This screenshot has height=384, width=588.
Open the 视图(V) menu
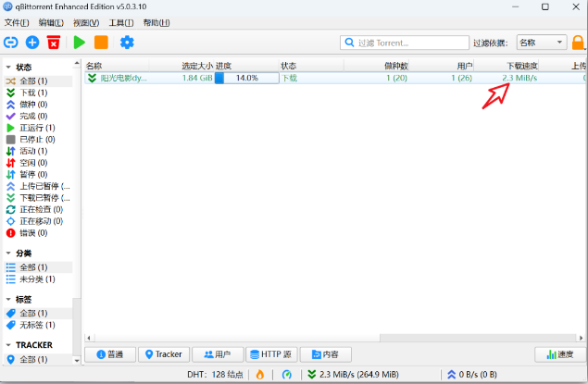click(x=86, y=22)
